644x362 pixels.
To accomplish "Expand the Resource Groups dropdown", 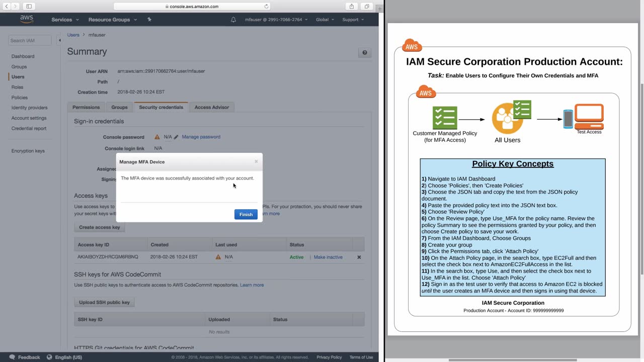I will tap(113, 20).
